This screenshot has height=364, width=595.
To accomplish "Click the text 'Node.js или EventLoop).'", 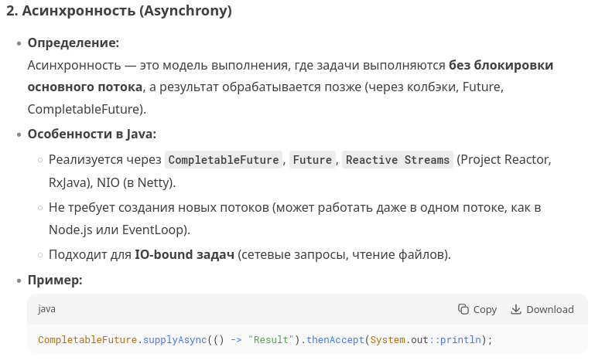I will tap(119, 230).
